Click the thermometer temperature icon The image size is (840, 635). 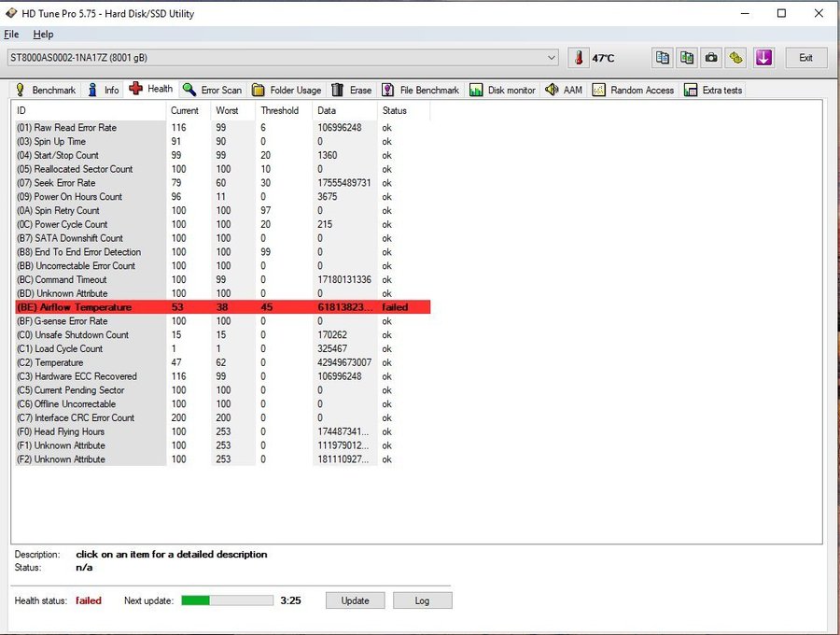[x=579, y=57]
